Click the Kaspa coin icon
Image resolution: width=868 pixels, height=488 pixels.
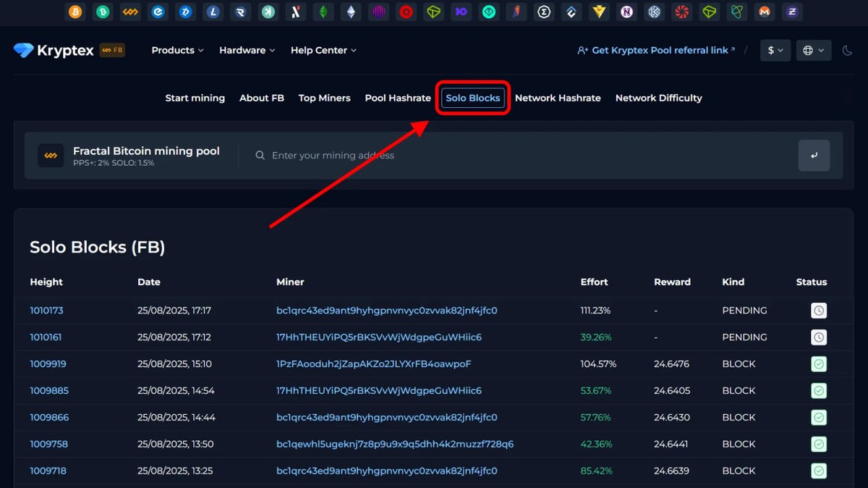click(268, 12)
